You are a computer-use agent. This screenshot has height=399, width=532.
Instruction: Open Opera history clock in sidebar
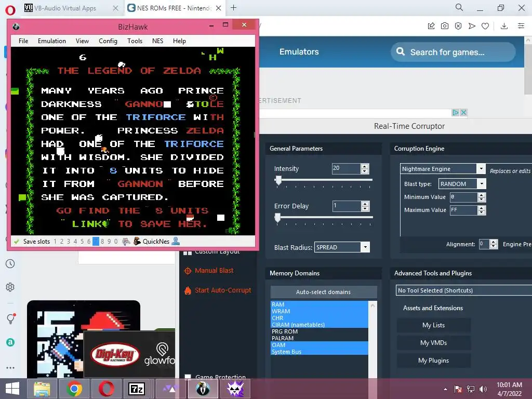[x=10, y=263]
